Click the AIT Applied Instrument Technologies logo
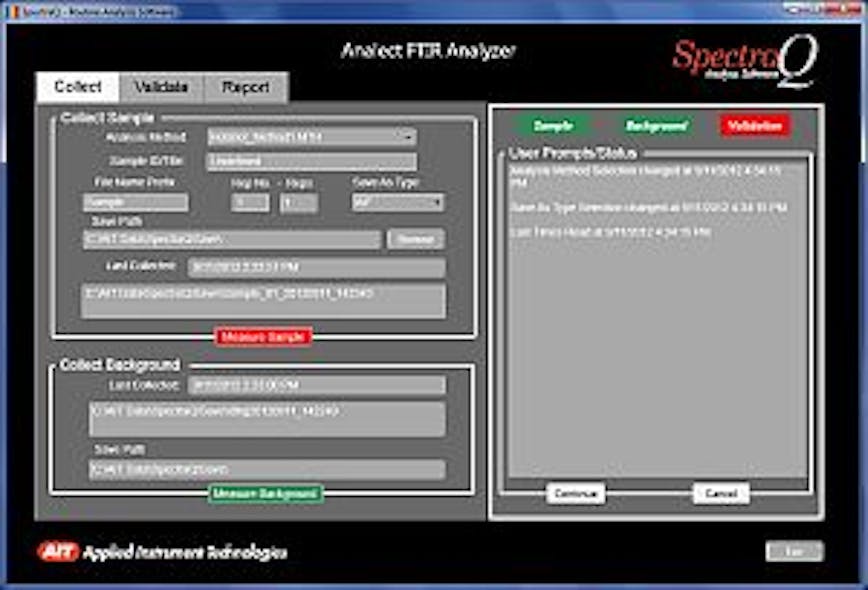Screen dimensions: 868x590 (150, 549)
